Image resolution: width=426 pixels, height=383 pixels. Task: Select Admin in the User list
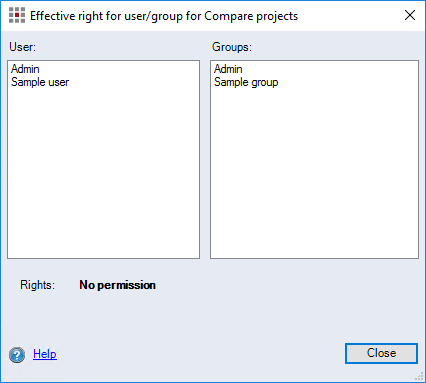(25, 69)
